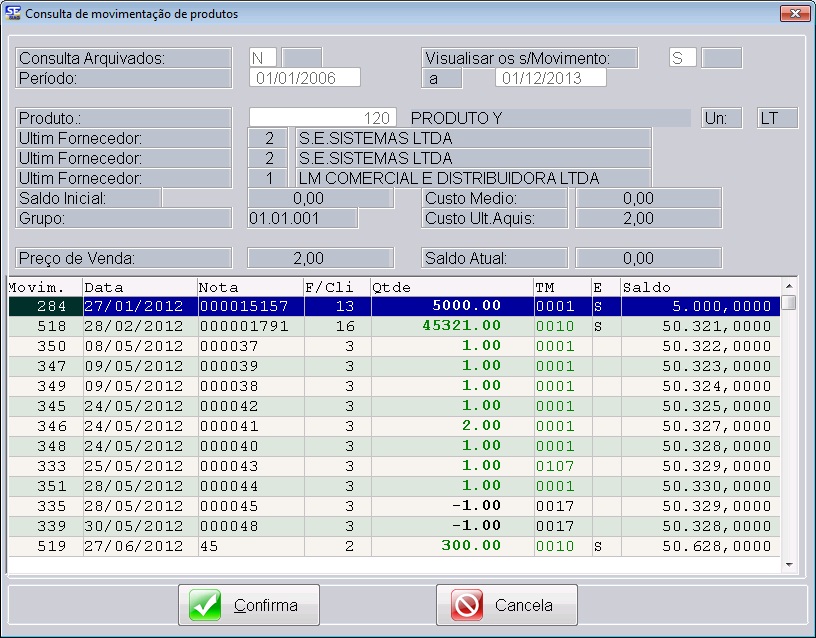
Task: Click the Consulta Arquivados N field
Action: coord(263,58)
